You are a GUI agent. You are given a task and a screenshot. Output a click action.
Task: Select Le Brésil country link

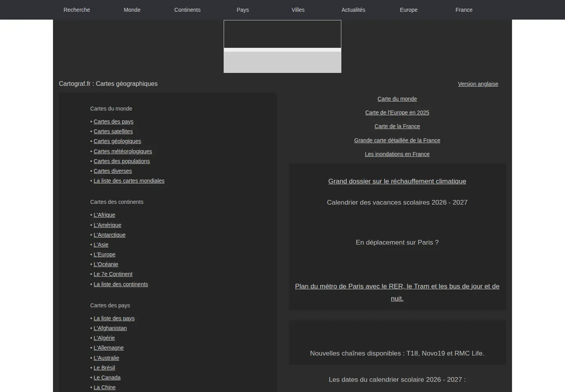click(104, 368)
